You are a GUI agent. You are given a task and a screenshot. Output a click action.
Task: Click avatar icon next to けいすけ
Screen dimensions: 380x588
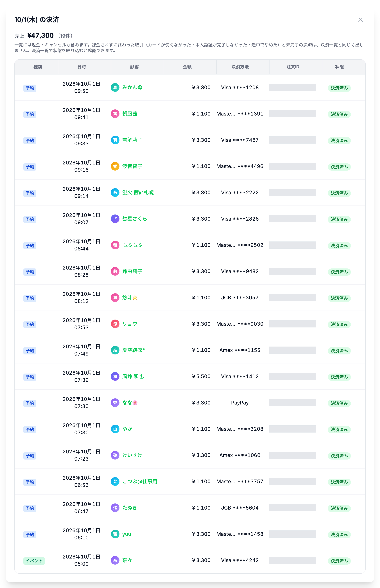115,455
